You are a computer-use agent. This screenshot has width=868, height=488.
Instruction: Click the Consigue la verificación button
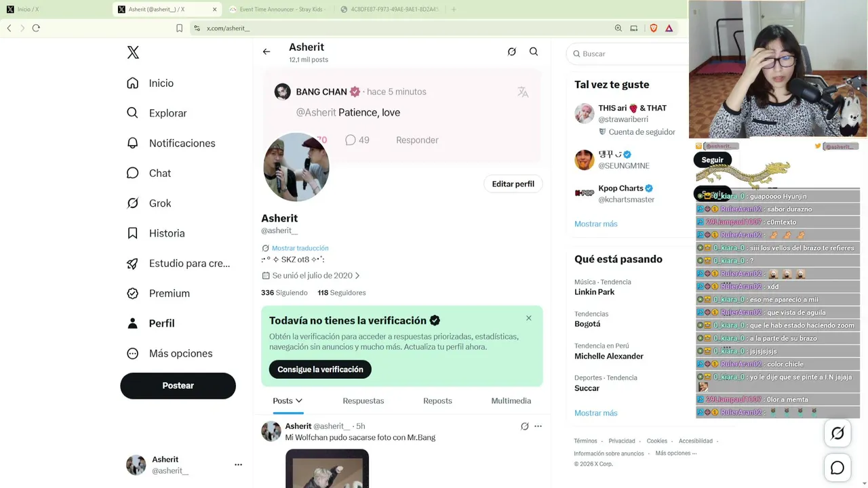tap(320, 369)
